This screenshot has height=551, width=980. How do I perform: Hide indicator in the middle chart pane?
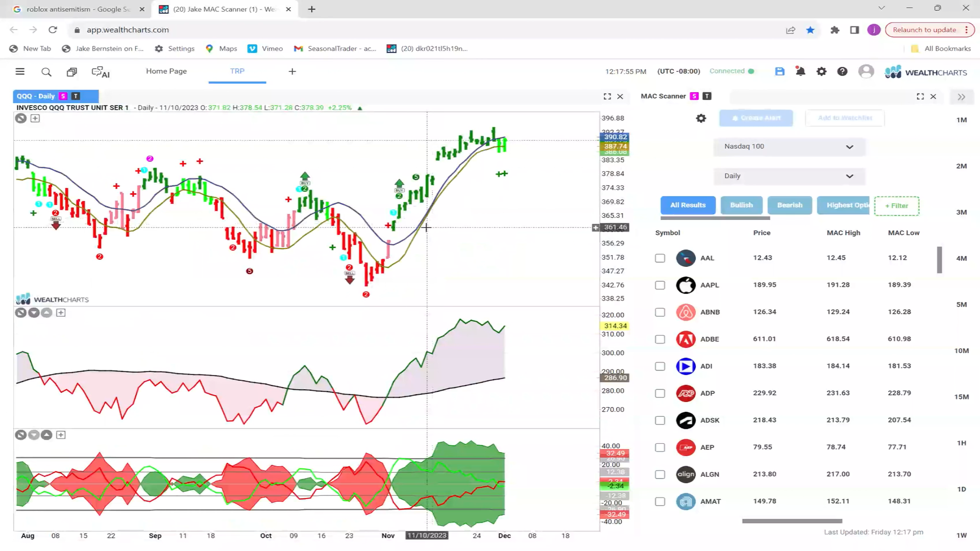click(x=20, y=313)
